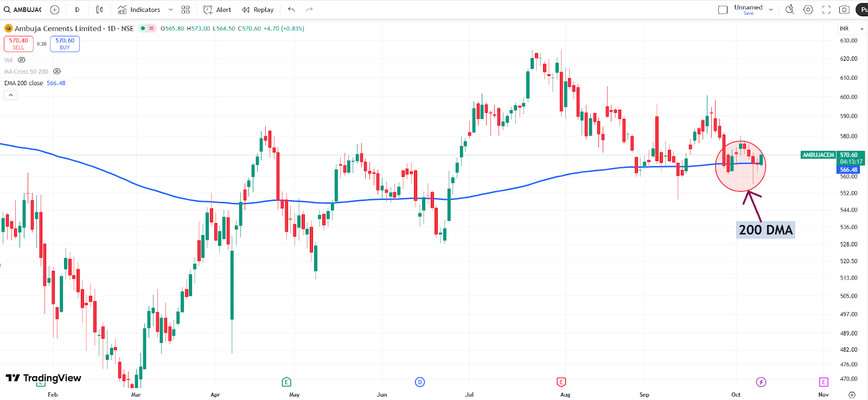Toggle the layout select square box
The image size is (868, 400).
click(723, 10)
